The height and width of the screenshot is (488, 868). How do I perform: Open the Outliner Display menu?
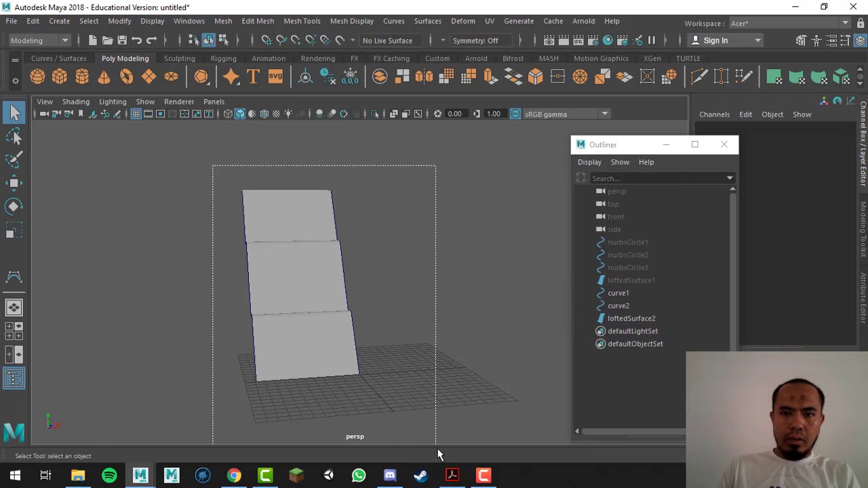(x=589, y=162)
